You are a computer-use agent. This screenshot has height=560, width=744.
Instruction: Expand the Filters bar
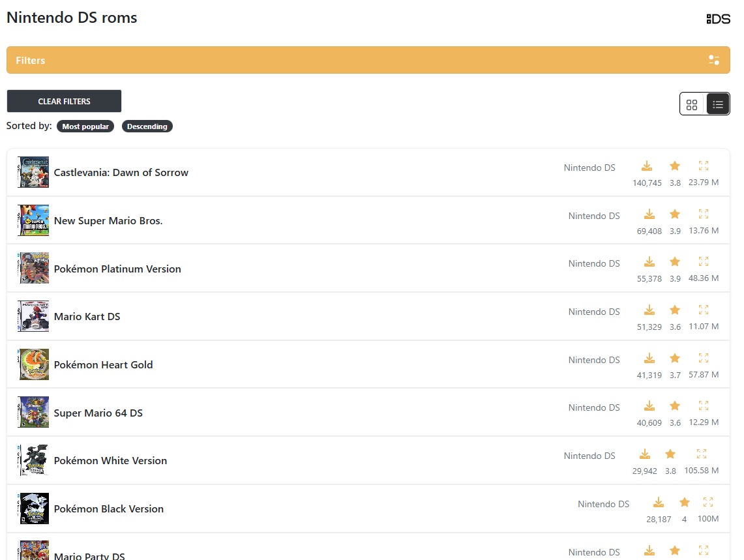368,60
